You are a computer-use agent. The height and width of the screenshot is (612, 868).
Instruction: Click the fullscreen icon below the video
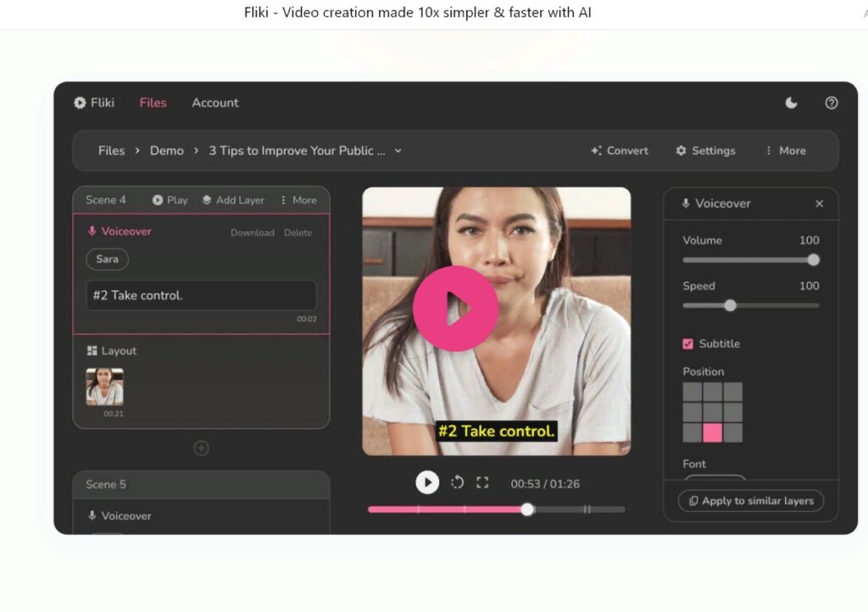click(x=482, y=482)
